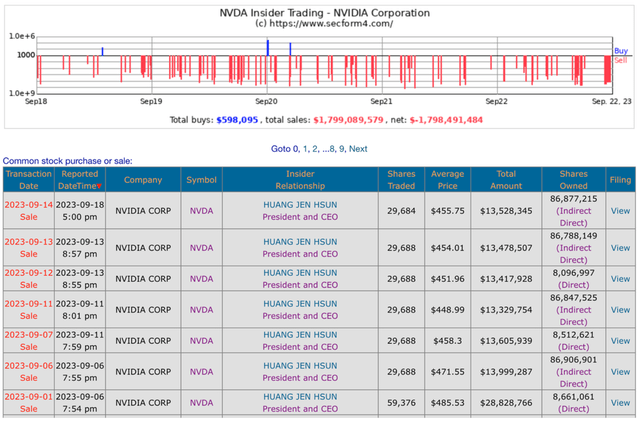View filing for 2023-09-12 sale
This screenshot has width=640, height=422.
click(620, 279)
